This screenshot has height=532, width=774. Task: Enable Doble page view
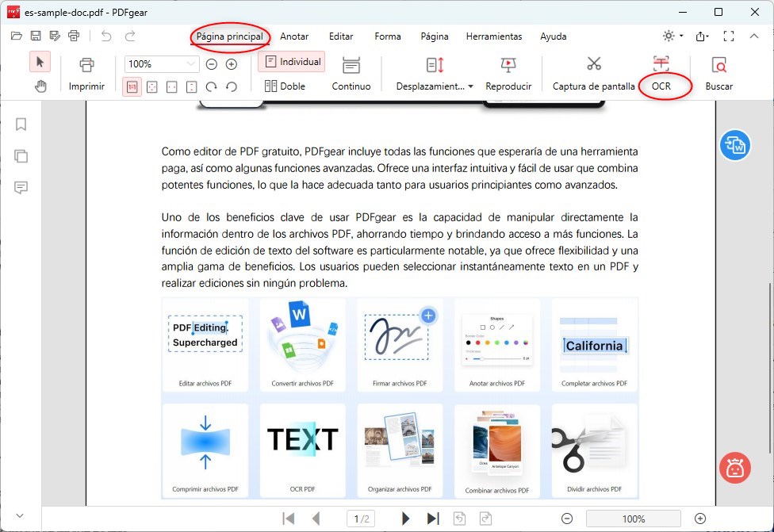tap(284, 86)
